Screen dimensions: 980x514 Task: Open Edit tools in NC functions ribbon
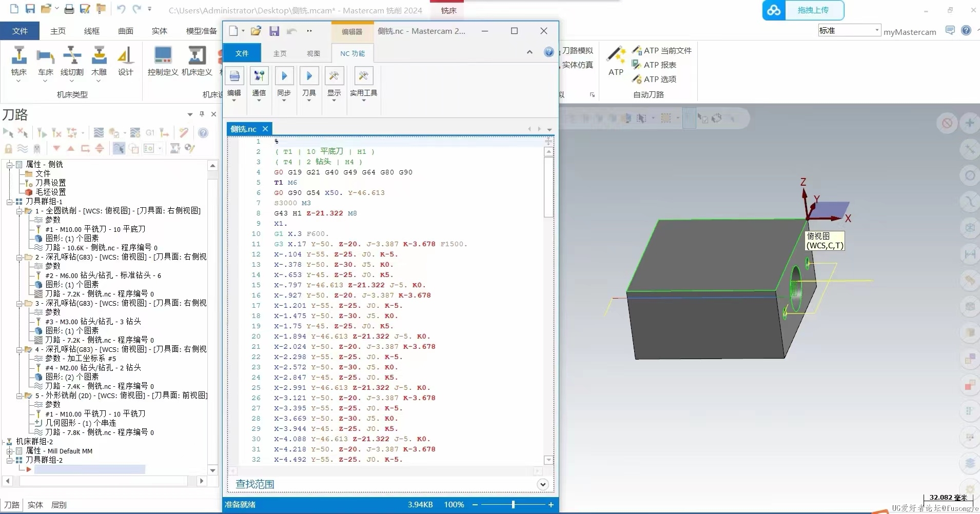tap(234, 84)
